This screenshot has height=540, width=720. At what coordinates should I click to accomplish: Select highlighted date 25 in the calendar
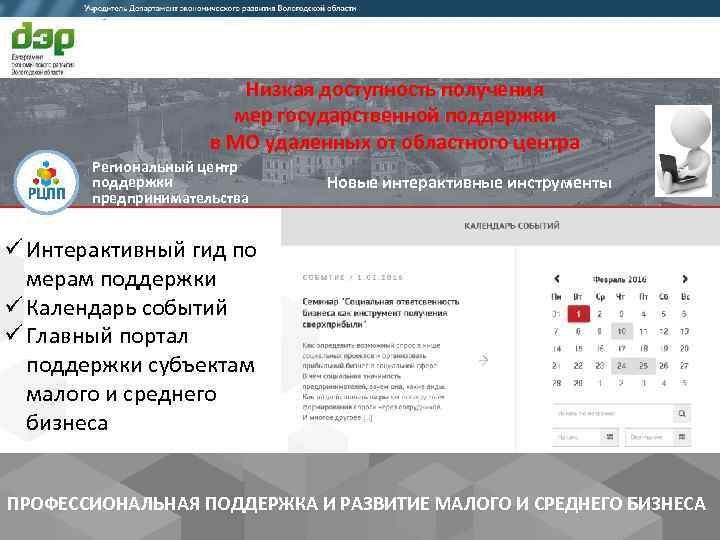coord(644,366)
